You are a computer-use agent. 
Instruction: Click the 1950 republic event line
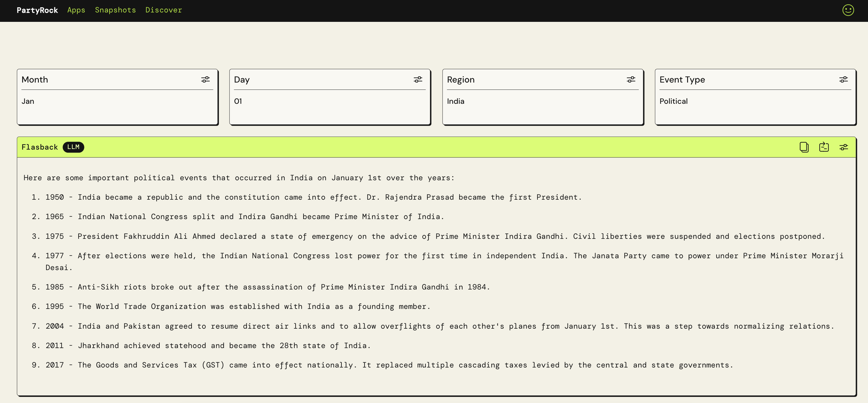314,197
